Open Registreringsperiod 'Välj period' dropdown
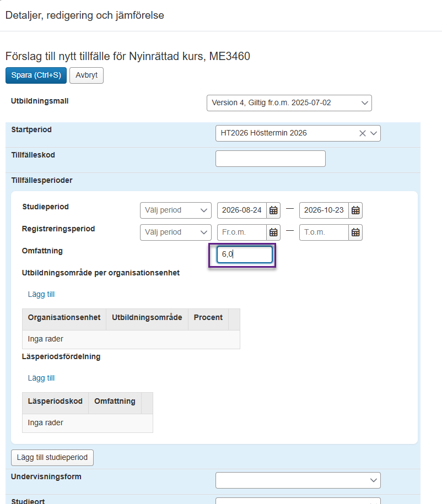The height and width of the screenshot is (504, 442). pyautogui.click(x=176, y=232)
